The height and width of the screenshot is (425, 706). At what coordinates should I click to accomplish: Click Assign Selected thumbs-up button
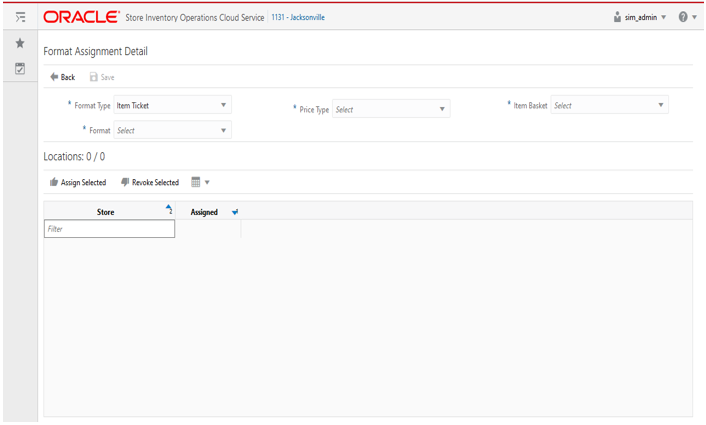click(x=78, y=182)
